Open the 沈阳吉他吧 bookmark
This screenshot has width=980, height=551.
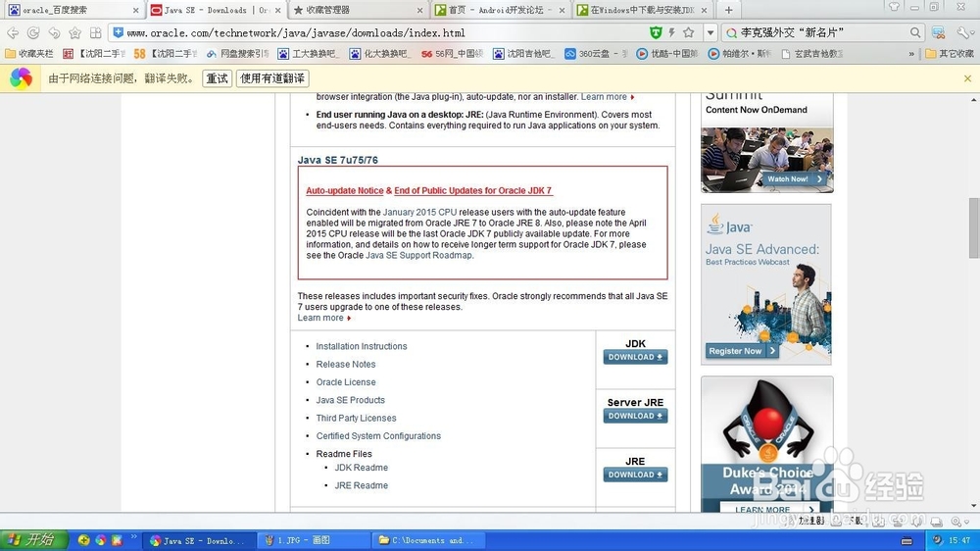[x=523, y=54]
